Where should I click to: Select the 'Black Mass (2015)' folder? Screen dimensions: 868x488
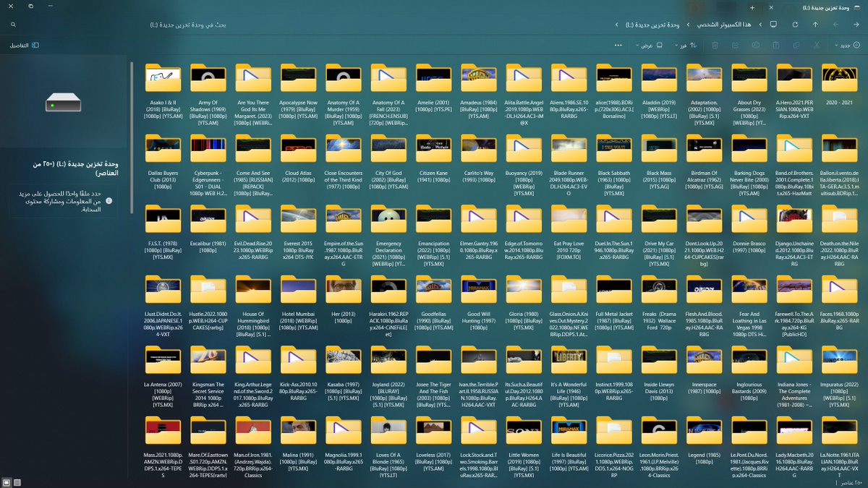pos(658,163)
